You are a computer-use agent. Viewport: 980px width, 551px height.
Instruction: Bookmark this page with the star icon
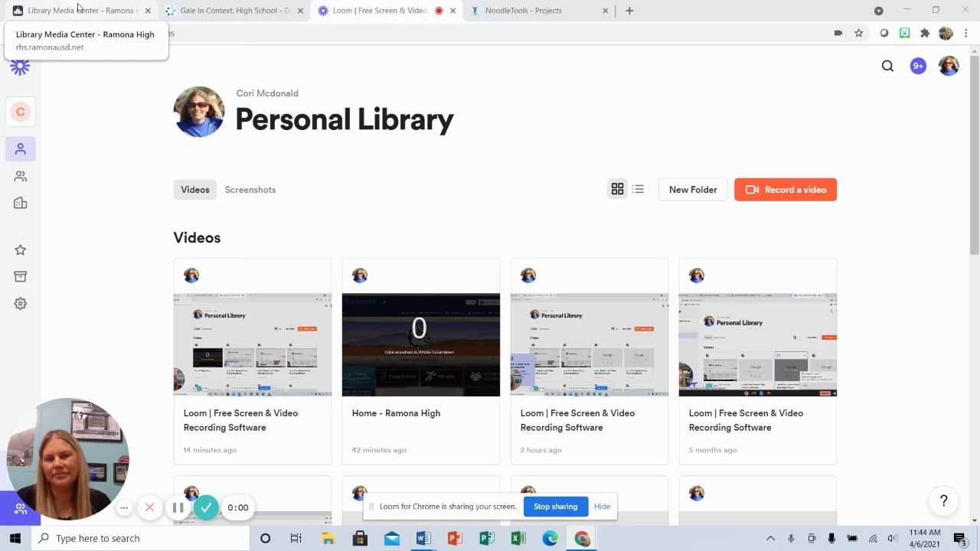(859, 33)
